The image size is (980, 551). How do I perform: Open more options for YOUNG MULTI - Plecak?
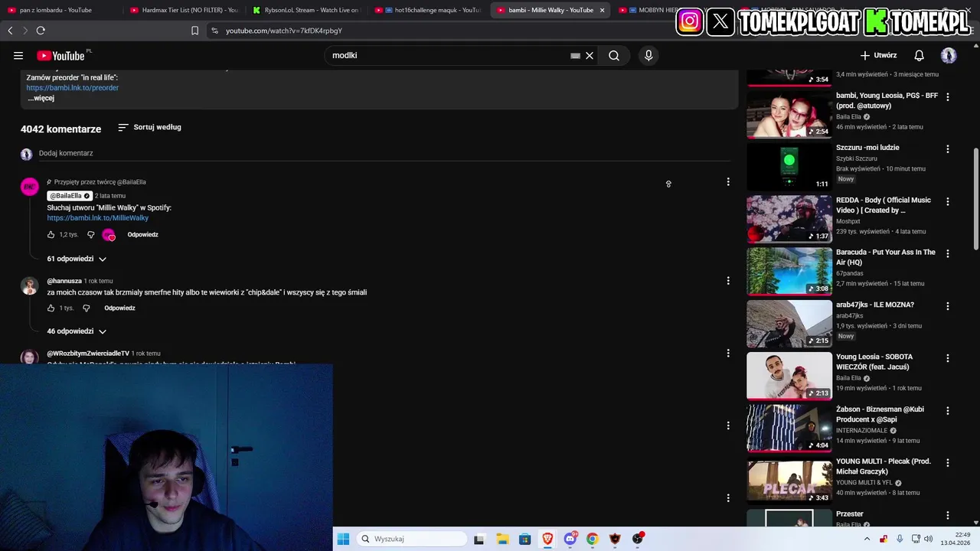(x=948, y=463)
